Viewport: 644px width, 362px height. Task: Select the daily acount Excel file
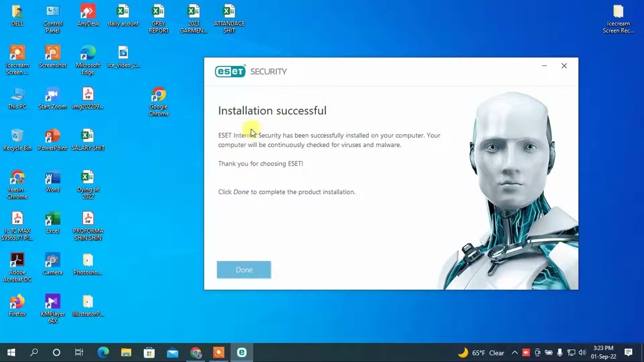pyautogui.click(x=123, y=16)
